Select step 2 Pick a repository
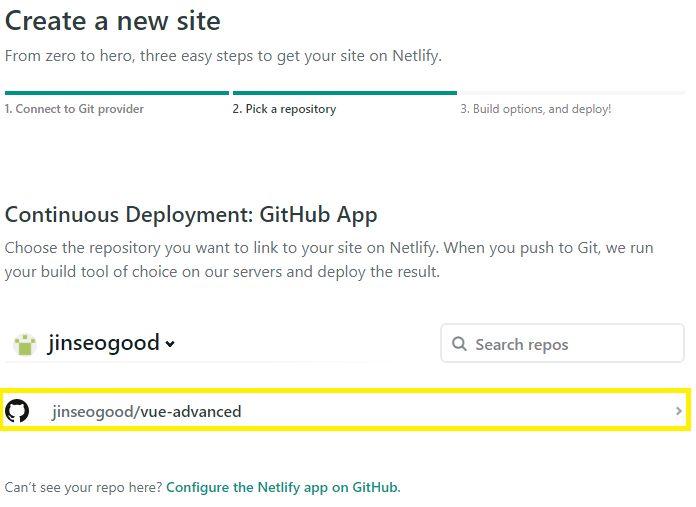 point(284,109)
